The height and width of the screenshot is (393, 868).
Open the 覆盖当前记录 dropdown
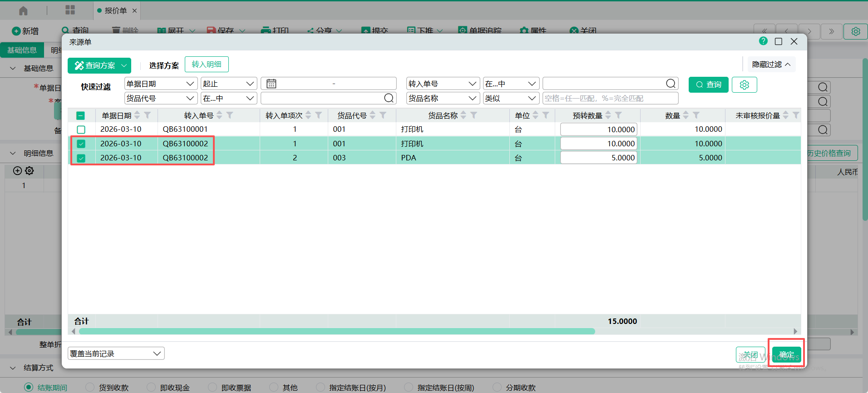click(x=116, y=353)
